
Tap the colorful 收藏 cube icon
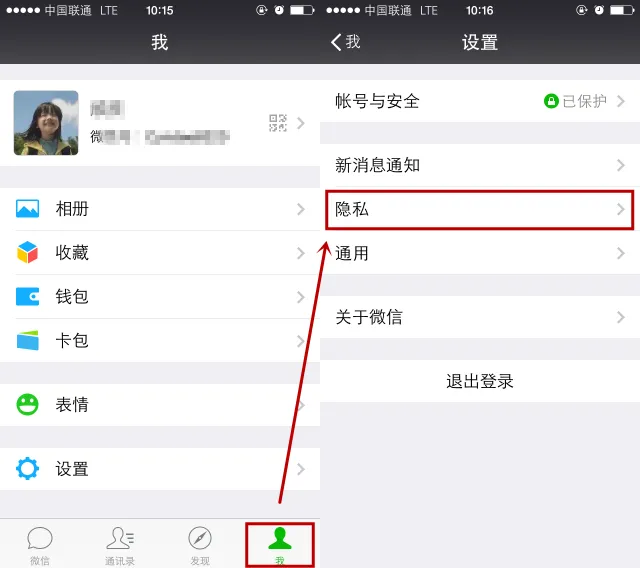click(27, 252)
